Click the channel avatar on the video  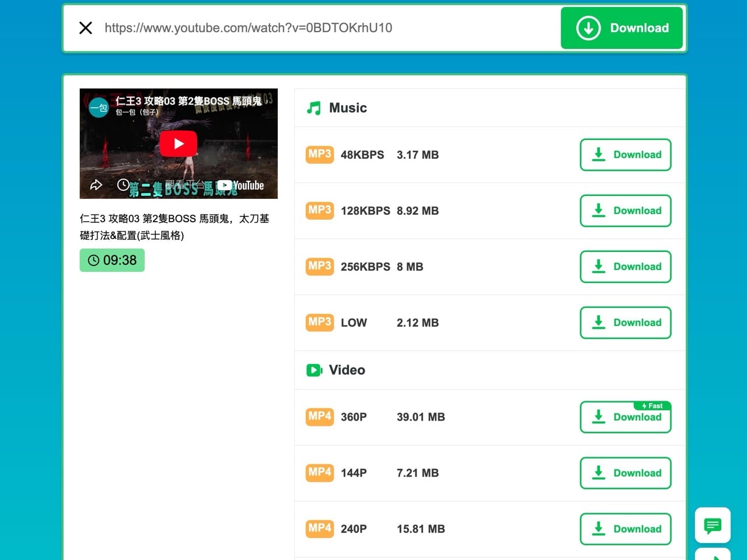point(99,107)
